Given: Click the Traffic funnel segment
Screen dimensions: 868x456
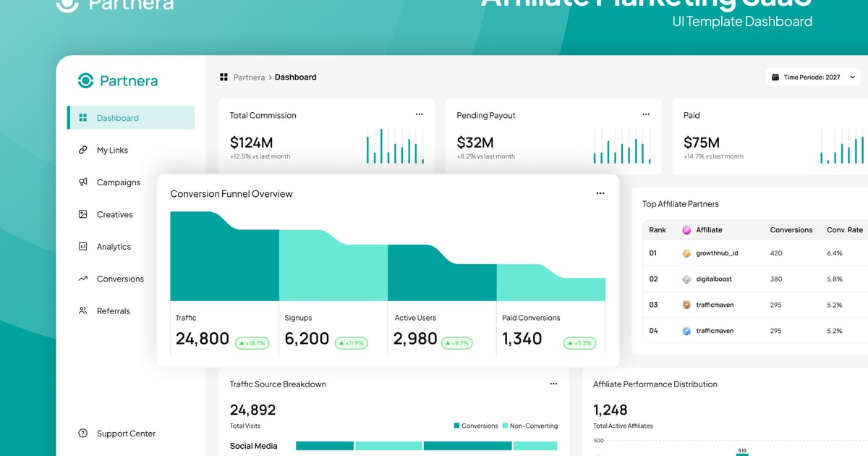Looking at the screenshot, I should (x=224, y=256).
